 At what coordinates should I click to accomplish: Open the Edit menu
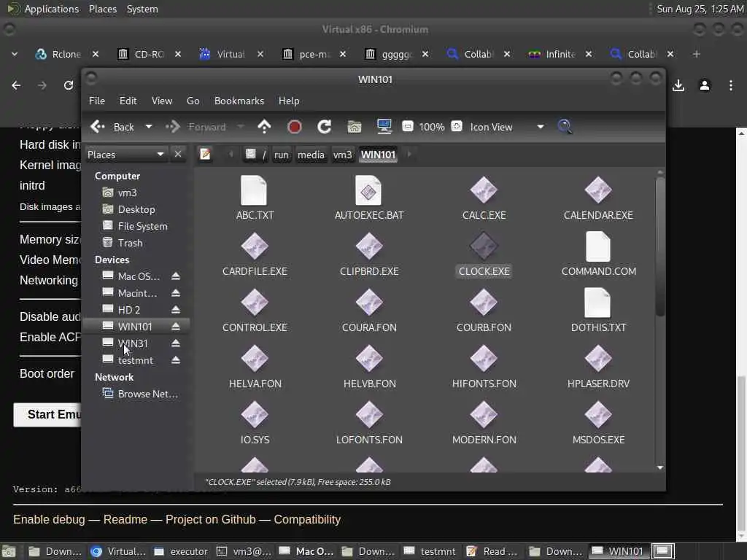click(x=128, y=101)
